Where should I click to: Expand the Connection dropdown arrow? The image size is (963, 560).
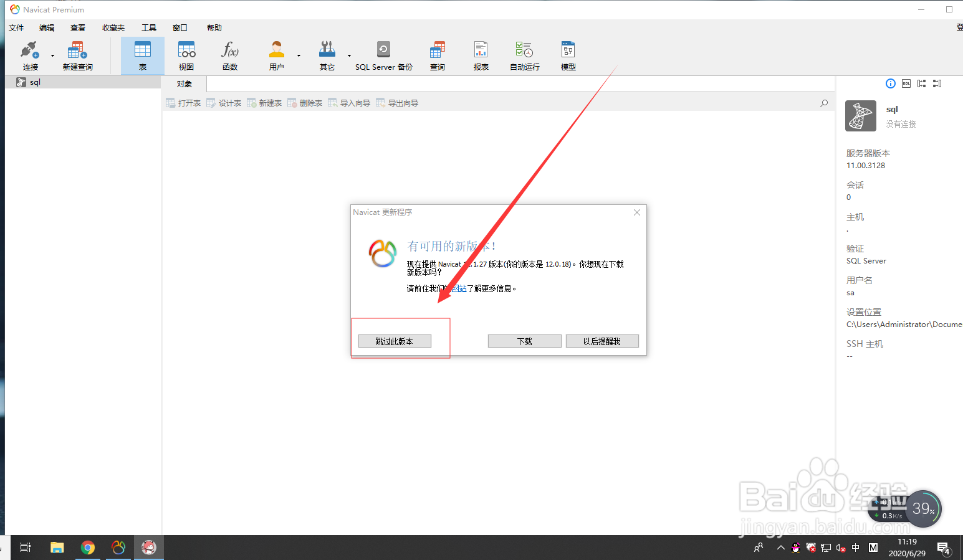52,55
